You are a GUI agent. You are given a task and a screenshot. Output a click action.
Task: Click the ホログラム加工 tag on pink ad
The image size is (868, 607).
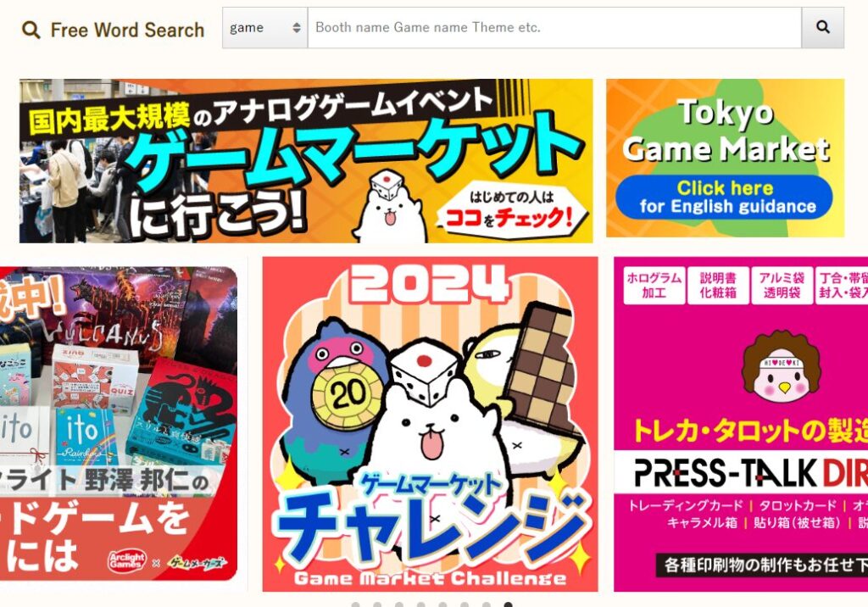click(x=654, y=285)
